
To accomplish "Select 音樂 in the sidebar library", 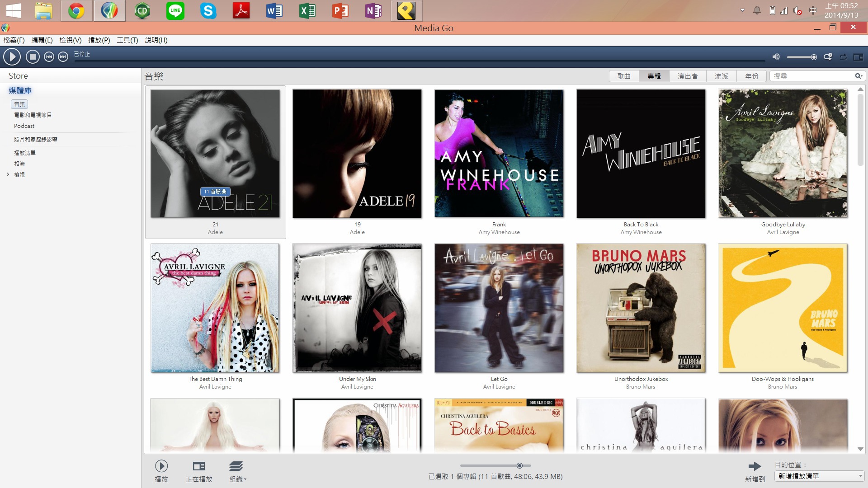I will click(x=19, y=104).
